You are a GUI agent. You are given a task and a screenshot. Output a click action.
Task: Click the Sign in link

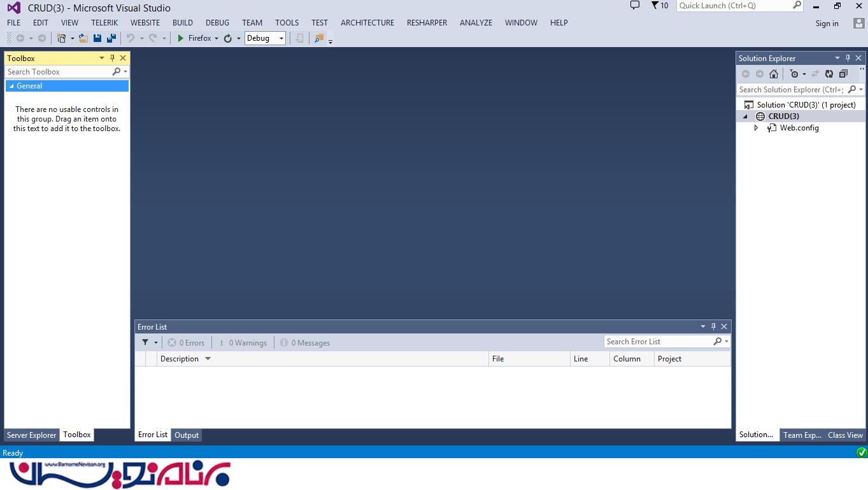click(x=827, y=24)
